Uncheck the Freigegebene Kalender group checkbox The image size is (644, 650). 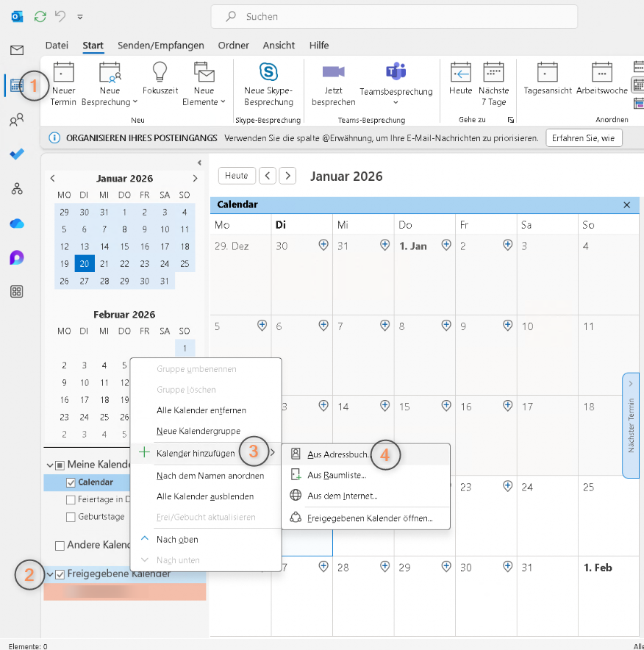(60, 574)
